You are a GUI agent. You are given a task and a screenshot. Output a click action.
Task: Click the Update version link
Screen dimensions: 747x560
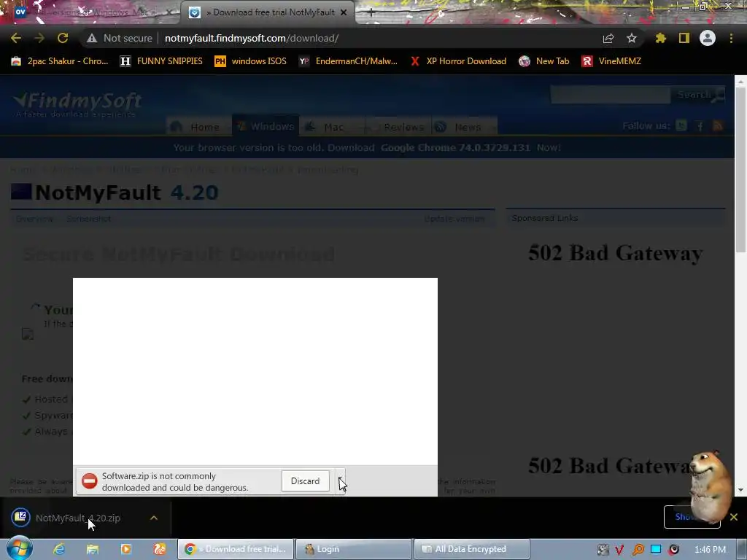click(454, 219)
